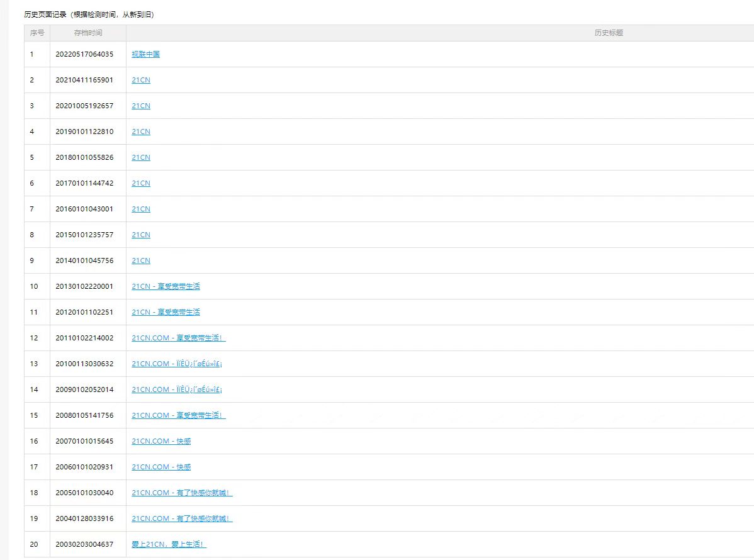This screenshot has height=560, width=754.
Task: Select archive time 20190101122810
Action: point(84,132)
